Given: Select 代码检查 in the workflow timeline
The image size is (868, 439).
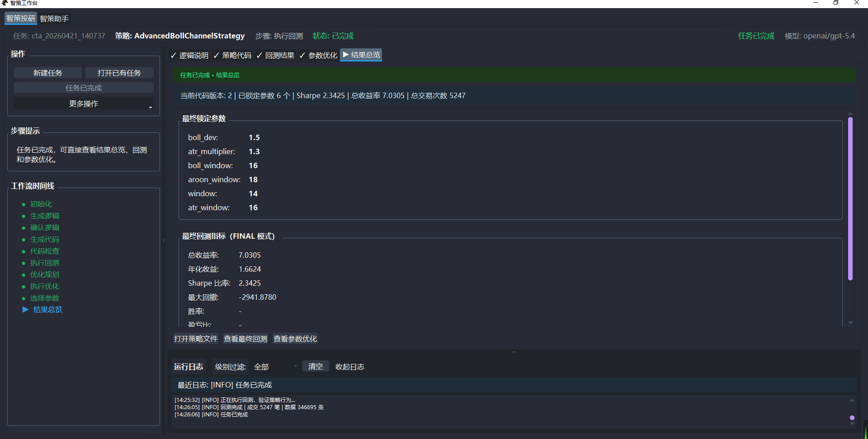Looking at the screenshot, I should click(45, 251).
